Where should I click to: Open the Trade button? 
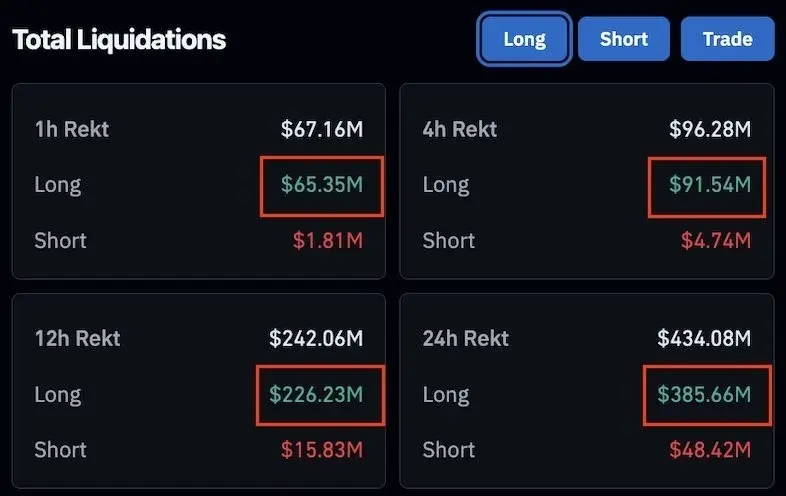(727, 39)
